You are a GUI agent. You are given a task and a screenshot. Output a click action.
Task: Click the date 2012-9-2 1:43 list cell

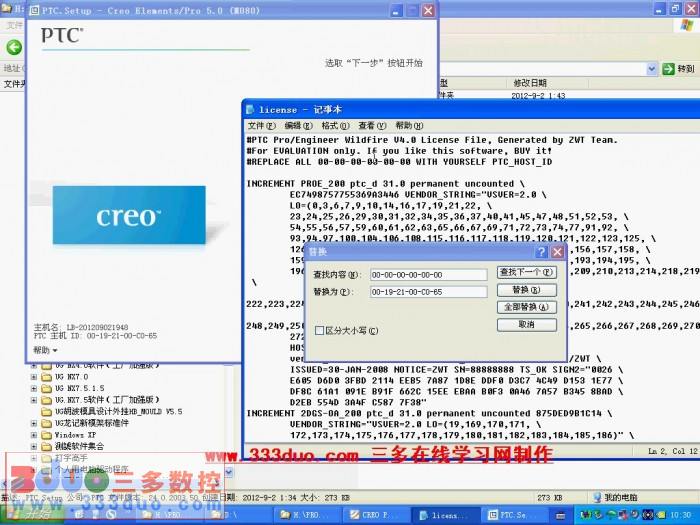click(x=538, y=96)
